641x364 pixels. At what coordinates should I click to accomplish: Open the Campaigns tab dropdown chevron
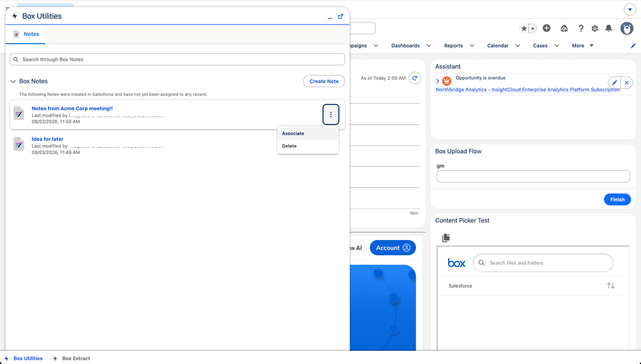376,46
